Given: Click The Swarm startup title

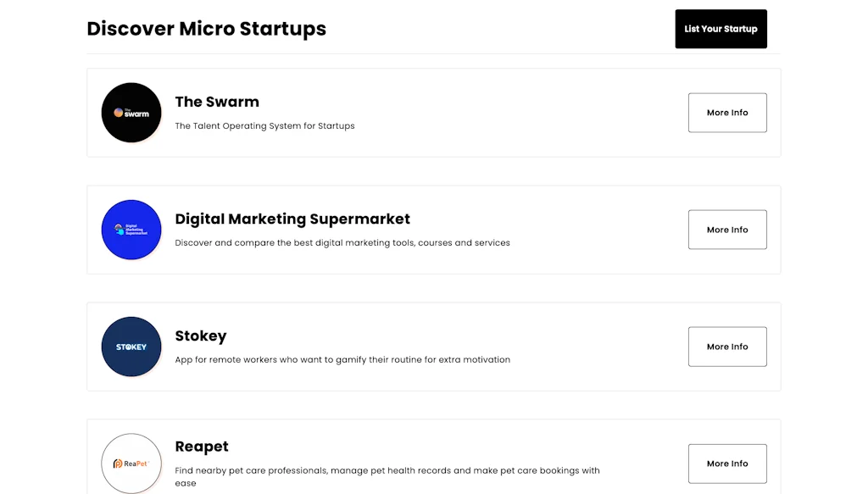Looking at the screenshot, I should coord(217,102).
